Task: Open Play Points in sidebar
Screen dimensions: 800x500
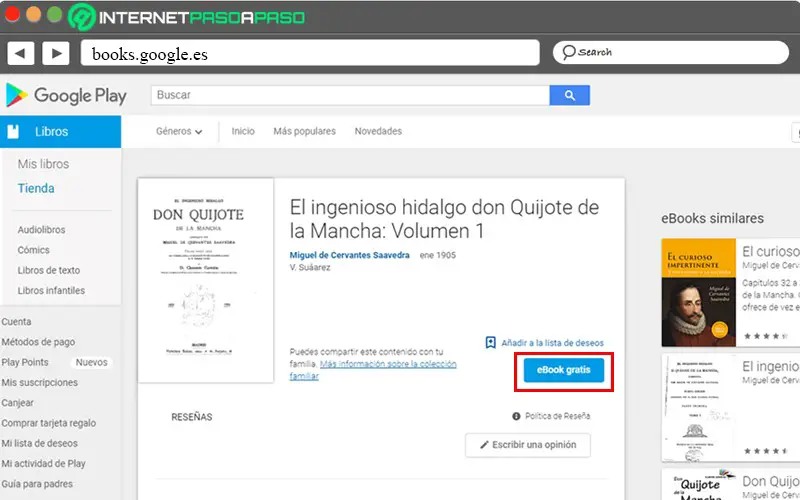Action: tap(25, 362)
